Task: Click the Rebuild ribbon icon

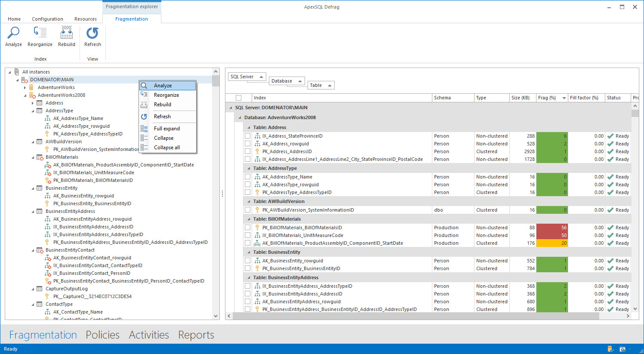Action: [x=67, y=33]
